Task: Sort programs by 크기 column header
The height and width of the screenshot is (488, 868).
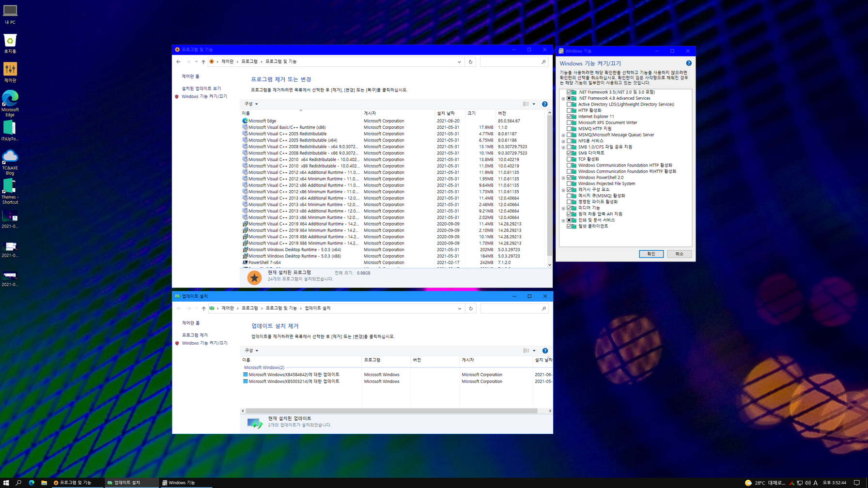Action: point(480,113)
